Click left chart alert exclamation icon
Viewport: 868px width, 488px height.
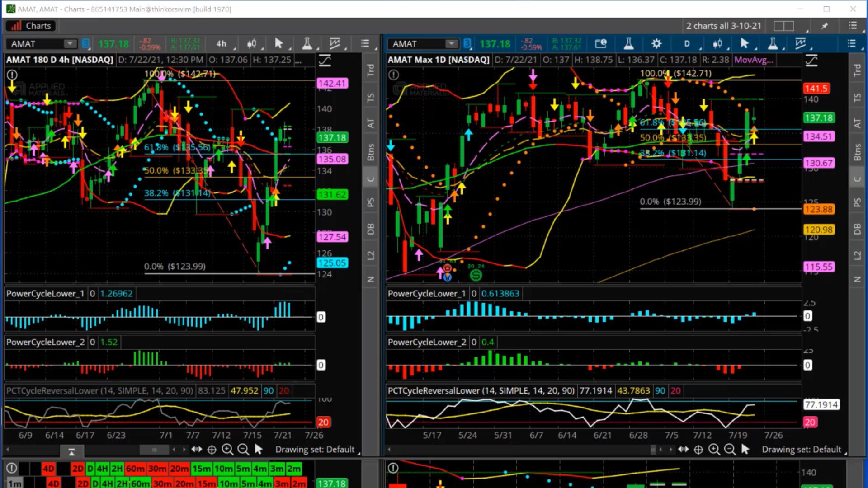click(x=12, y=75)
